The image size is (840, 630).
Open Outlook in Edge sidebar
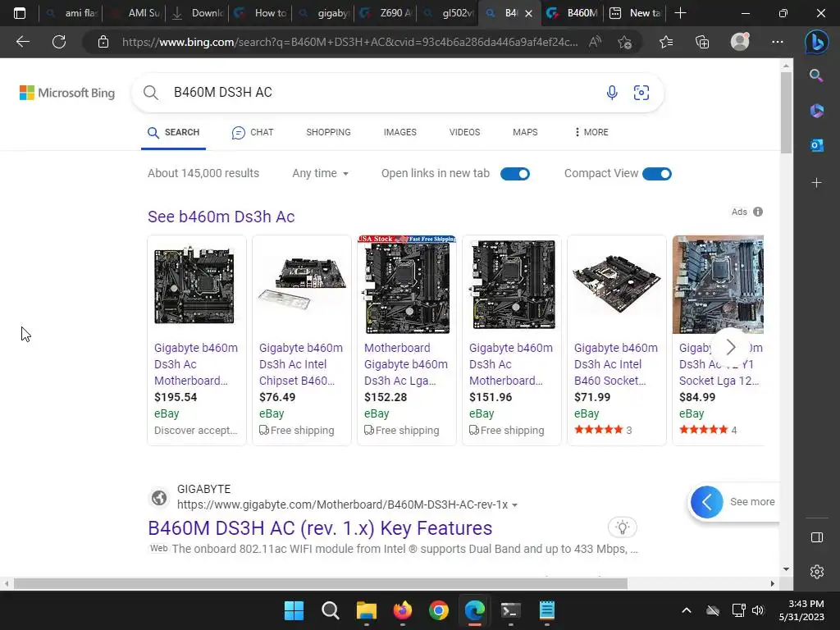(816, 144)
